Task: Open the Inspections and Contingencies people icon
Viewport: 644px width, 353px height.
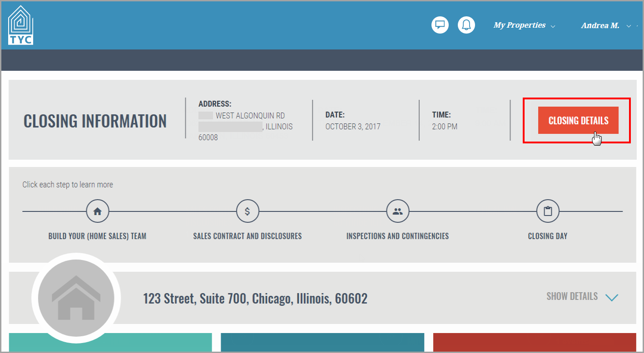Action: point(397,211)
